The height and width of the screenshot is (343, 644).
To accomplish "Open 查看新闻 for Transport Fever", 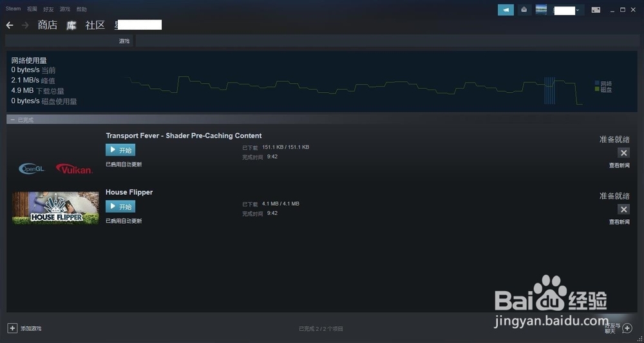I will pos(620,165).
